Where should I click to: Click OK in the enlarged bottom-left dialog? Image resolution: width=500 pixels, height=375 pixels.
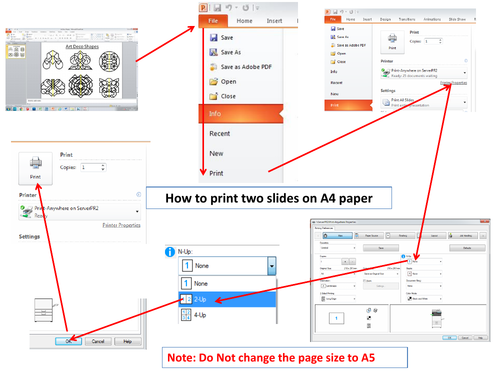point(68,341)
